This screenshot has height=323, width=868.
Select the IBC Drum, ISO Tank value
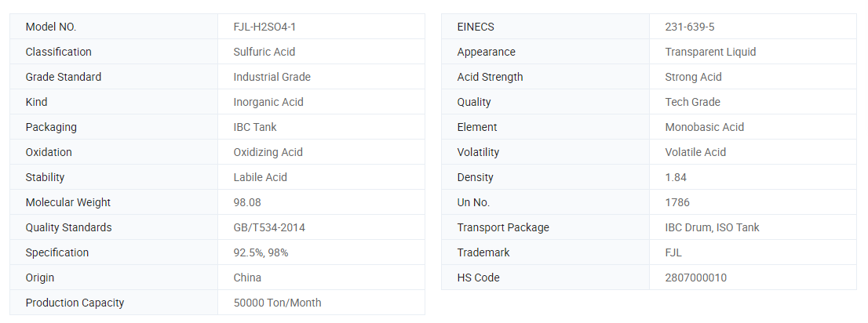[x=712, y=227]
